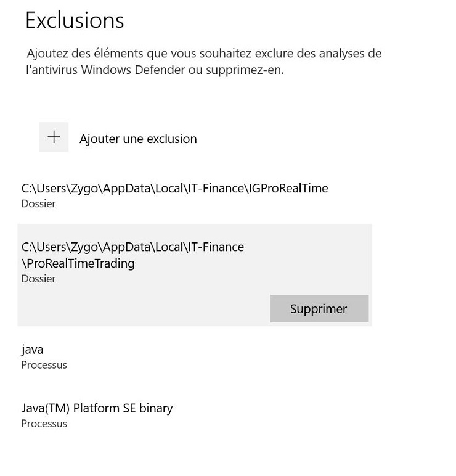Screen dimensions: 456x476
Task: Click the plus icon to add exclusion
Action: tap(54, 137)
